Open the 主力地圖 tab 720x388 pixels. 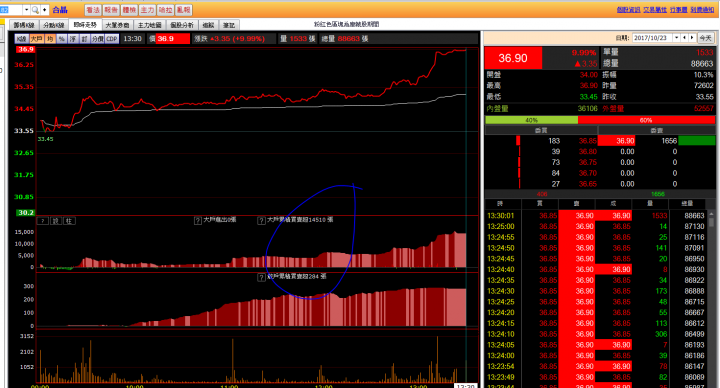(x=150, y=25)
